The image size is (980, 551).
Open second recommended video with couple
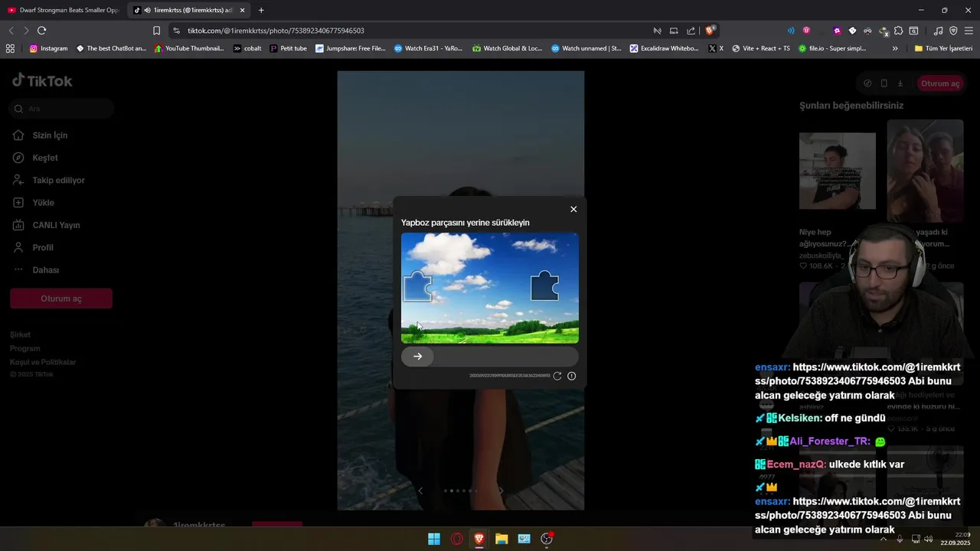(925, 171)
